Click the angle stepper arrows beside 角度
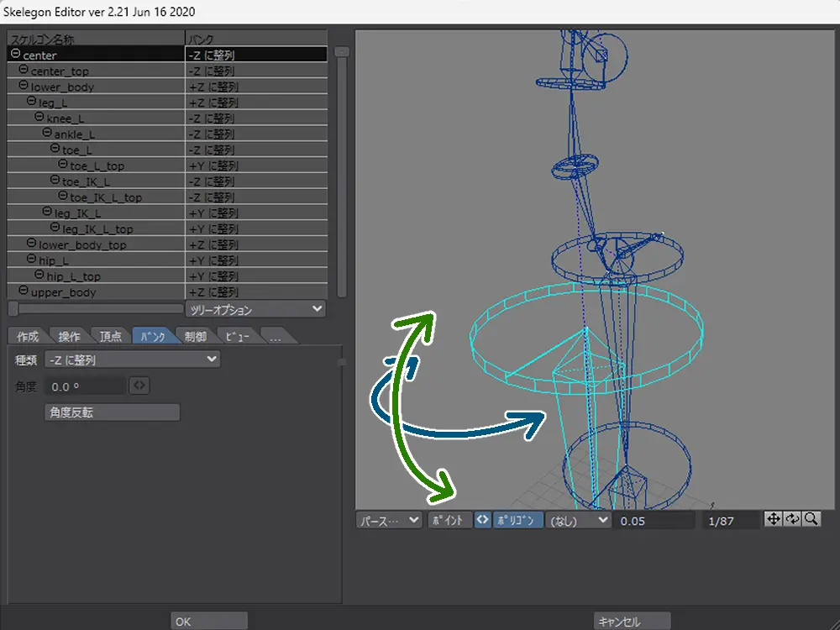This screenshot has width=840, height=630. [x=140, y=386]
